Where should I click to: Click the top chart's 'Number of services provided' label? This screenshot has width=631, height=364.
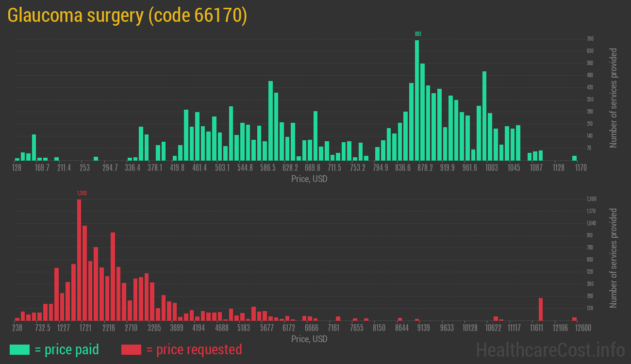click(614, 98)
